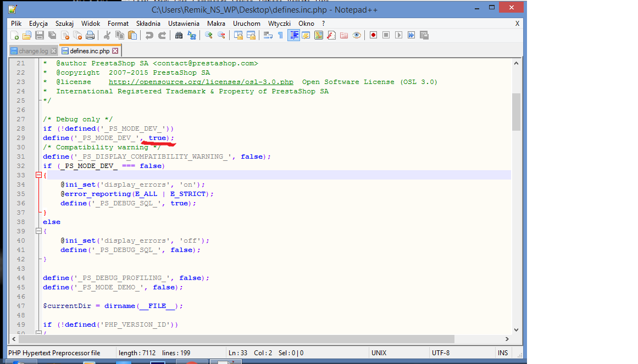The height and width of the screenshot is (364, 638).
Task: Collapse the code block at line 33
Action: (38, 175)
